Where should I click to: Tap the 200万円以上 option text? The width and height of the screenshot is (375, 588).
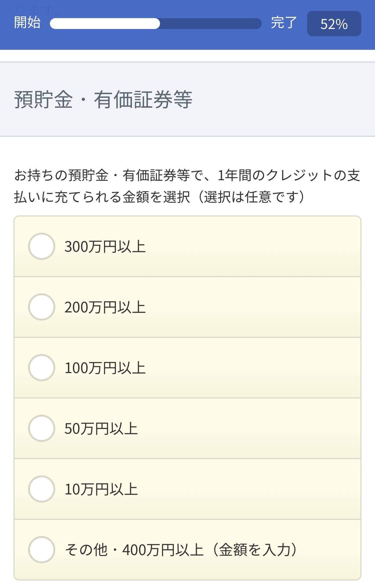pyautogui.click(x=105, y=307)
